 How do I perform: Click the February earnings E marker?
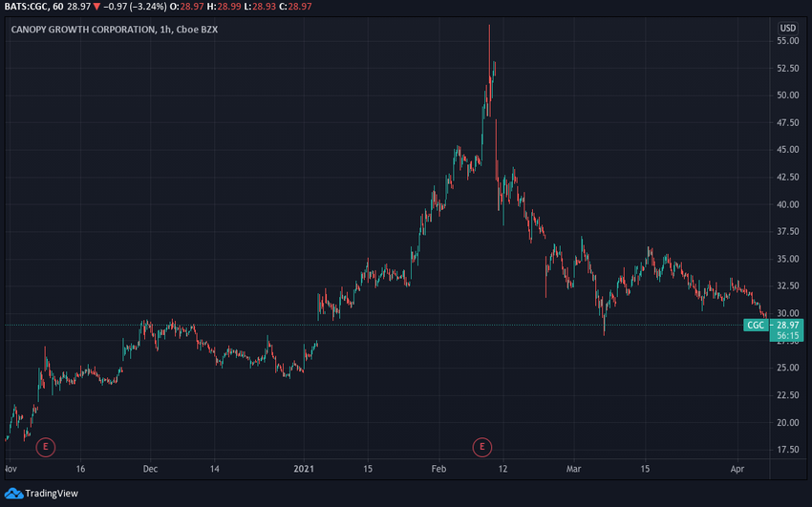pyautogui.click(x=482, y=447)
